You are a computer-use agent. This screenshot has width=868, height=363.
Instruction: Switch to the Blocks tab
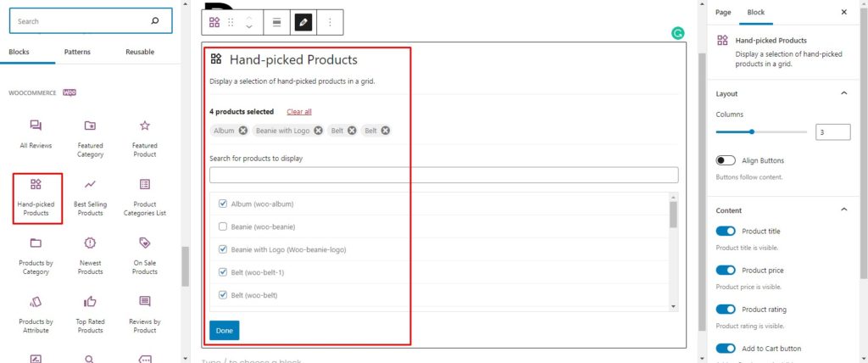click(19, 52)
